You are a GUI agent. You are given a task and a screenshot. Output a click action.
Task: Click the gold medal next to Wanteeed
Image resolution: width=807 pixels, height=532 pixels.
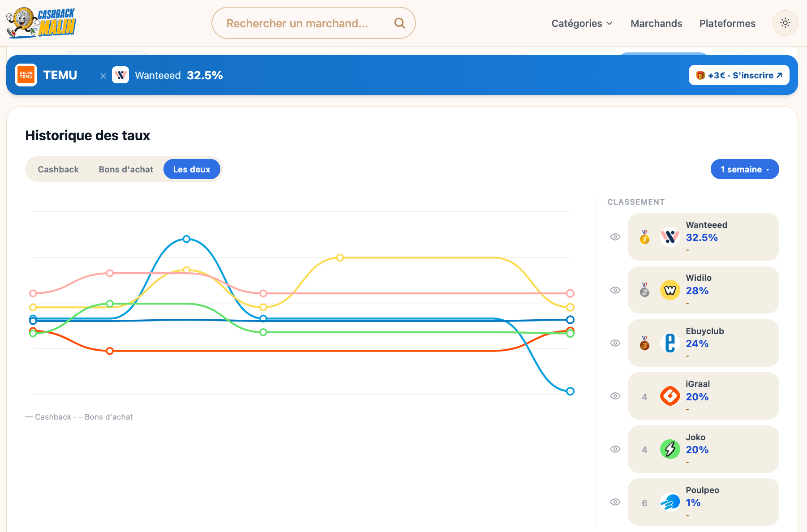click(644, 237)
